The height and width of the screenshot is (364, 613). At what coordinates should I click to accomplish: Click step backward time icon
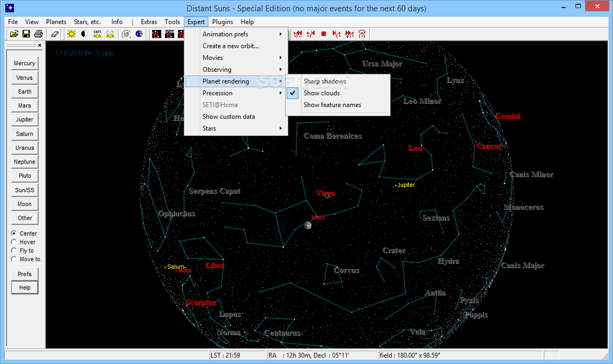(311, 34)
